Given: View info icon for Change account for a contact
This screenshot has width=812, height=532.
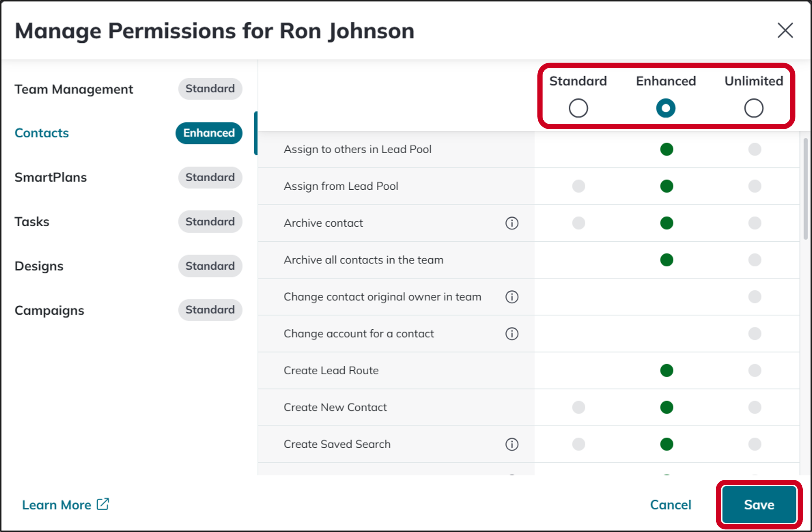Looking at the screenshot, I should [512, 333].
